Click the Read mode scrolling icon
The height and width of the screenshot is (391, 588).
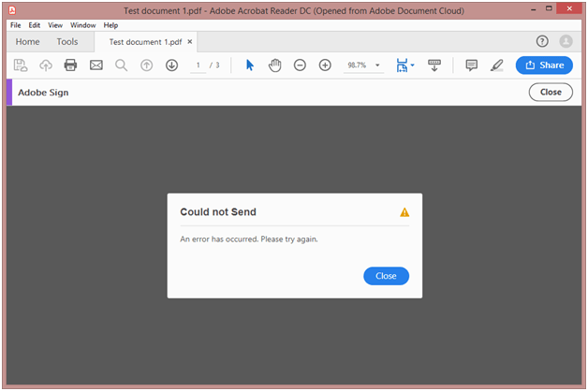[x=434, y=65]
